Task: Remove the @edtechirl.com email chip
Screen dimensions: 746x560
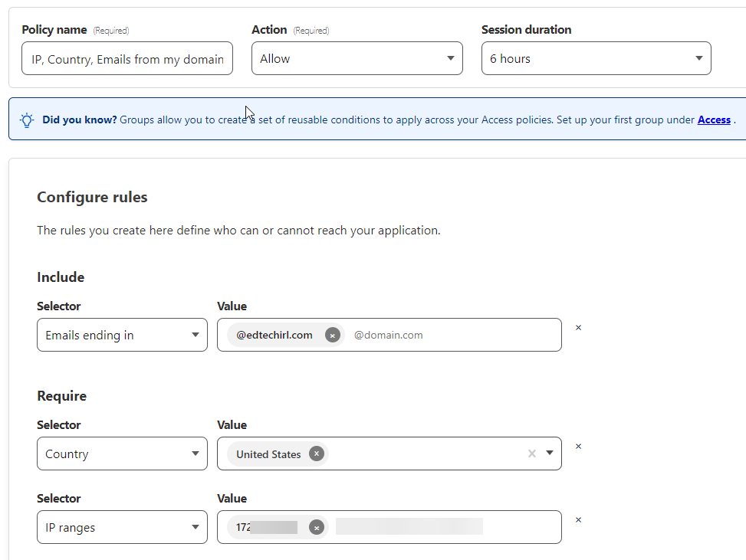Action: pos(332,335)
